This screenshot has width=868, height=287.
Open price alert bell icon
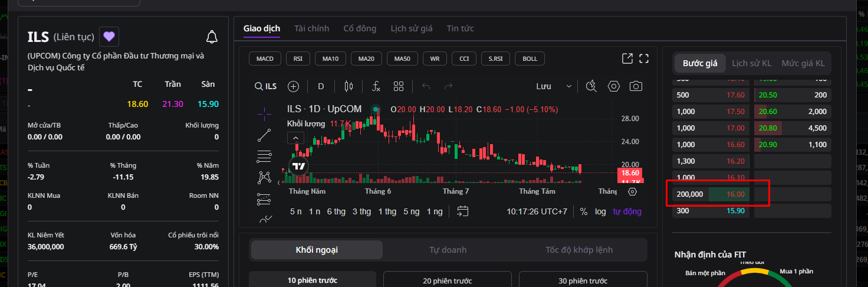(212, 37)
